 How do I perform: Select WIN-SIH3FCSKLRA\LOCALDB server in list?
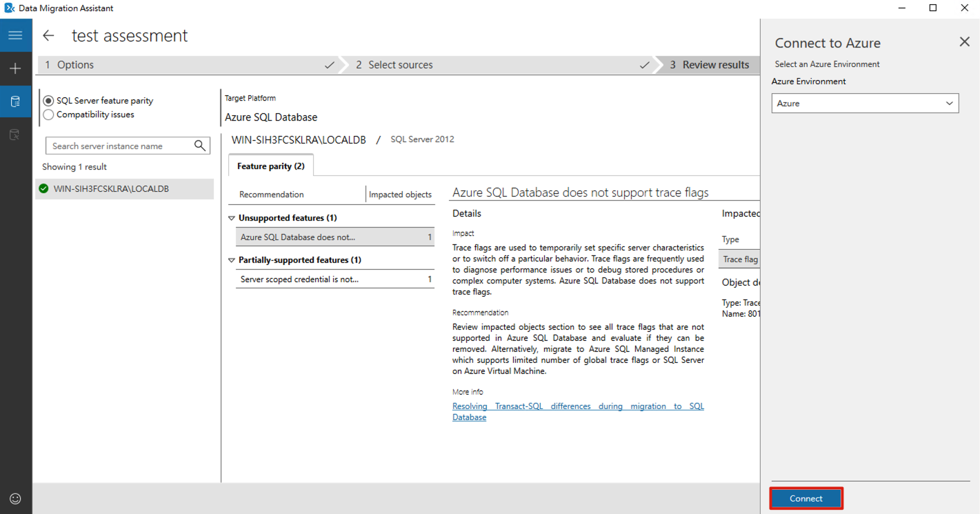coord(125,189)
